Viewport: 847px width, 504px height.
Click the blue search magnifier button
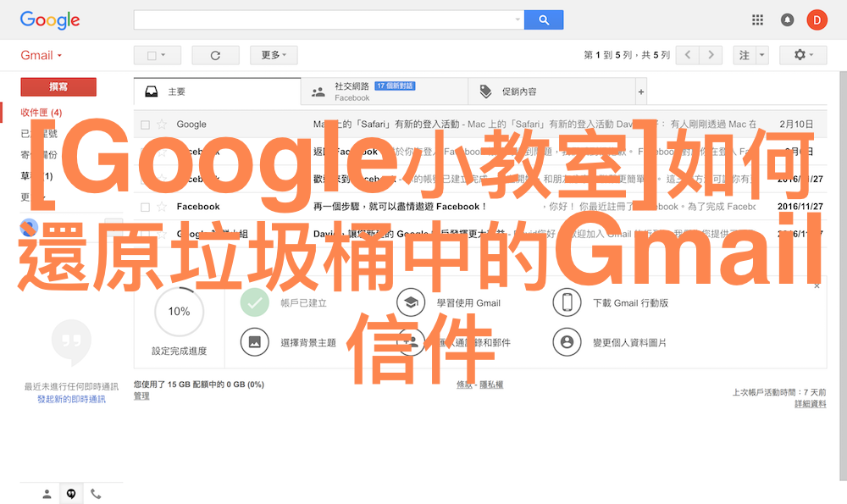544,20
